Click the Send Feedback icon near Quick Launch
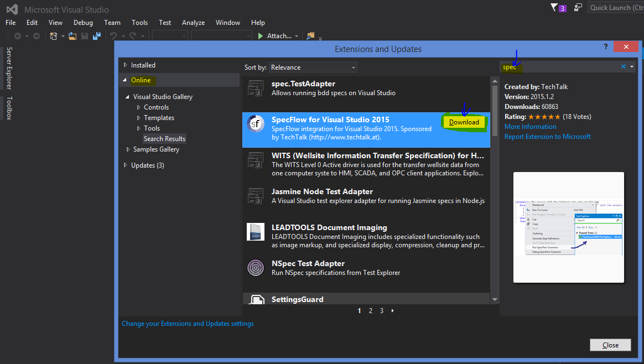This screenshot has width=644, height=364. click(577, 7)
